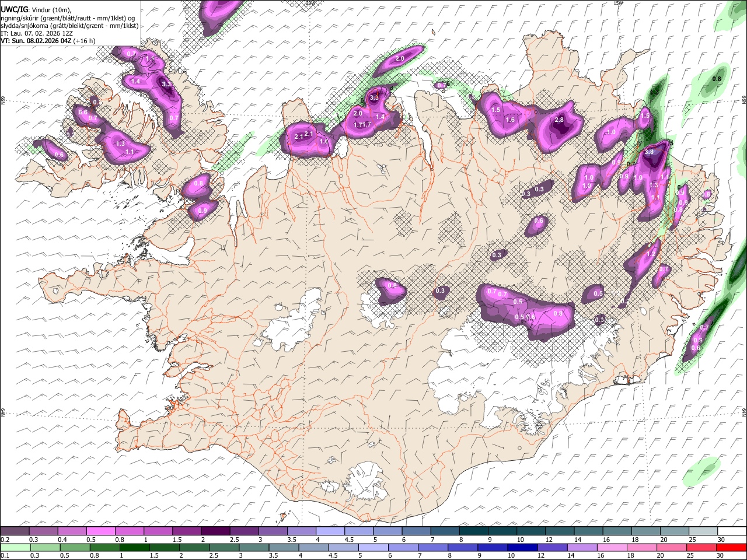Pick the grayish purple 0.2 swatch in upper legend

click(x=15, y=531)
